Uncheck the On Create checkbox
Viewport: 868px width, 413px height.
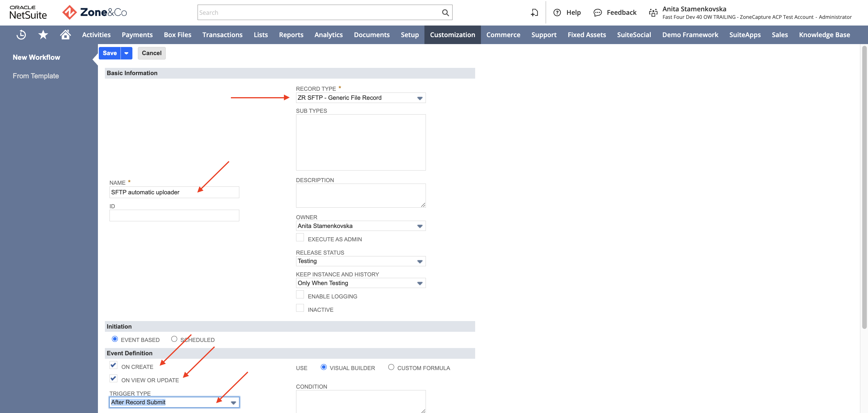pyautogui.click(x=113, y=365)
